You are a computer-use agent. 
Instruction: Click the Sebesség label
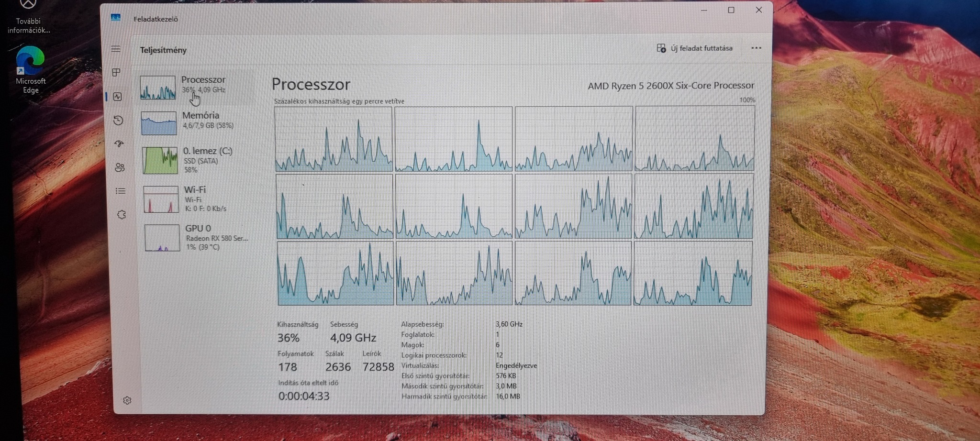point(344,324)
